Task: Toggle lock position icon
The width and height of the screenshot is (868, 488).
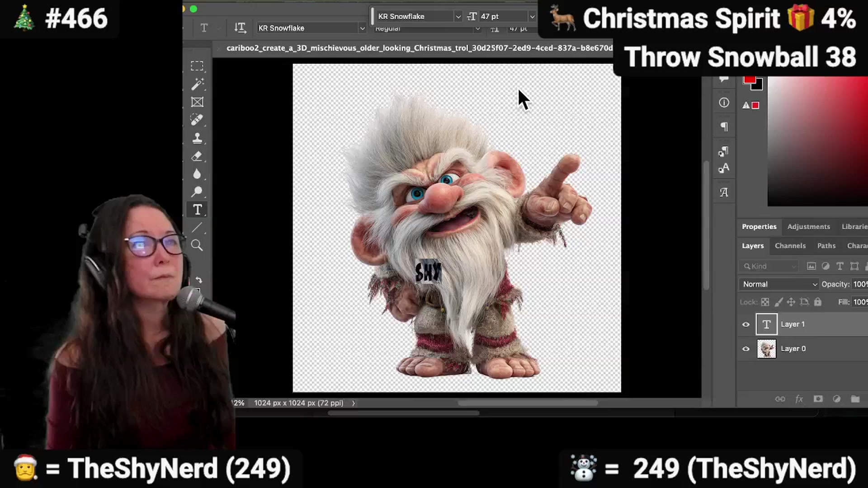Action: [x=791, y=302]
